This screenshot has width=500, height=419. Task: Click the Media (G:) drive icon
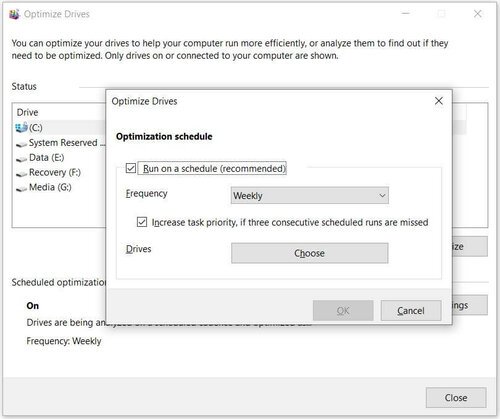[x=22, y=188]
